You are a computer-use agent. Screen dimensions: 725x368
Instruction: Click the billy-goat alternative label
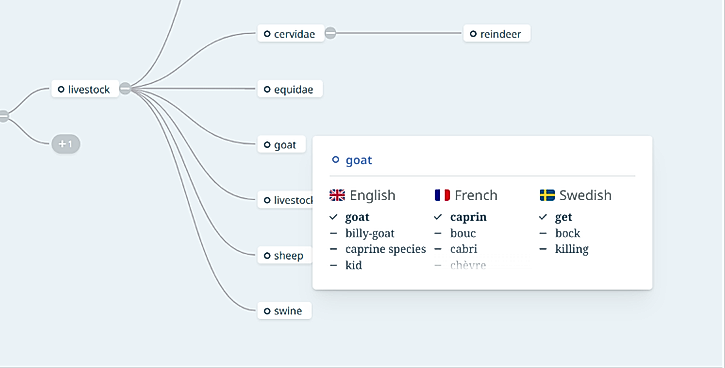click(370, 233)
